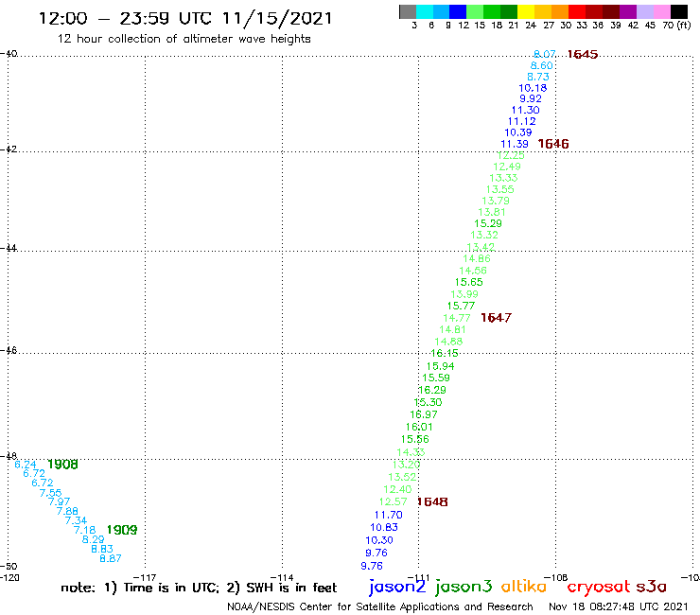Select the 6.24 wave height value
Screen dimensions: 700x615
pyautogui.click(x=26, y=465)
